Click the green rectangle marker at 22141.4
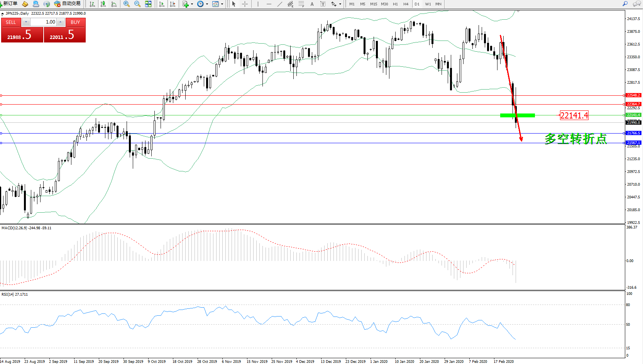The image size is (643, 364). tap(517, 115)
